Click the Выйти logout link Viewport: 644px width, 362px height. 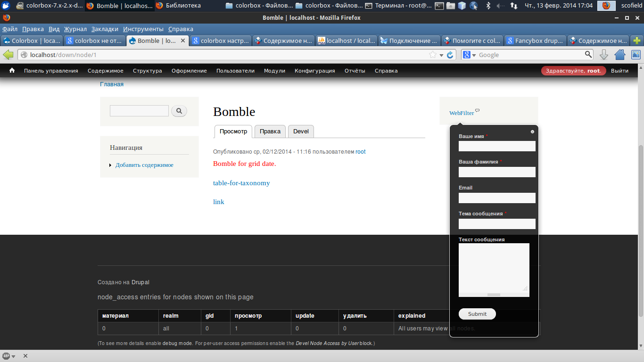[619, 71]
